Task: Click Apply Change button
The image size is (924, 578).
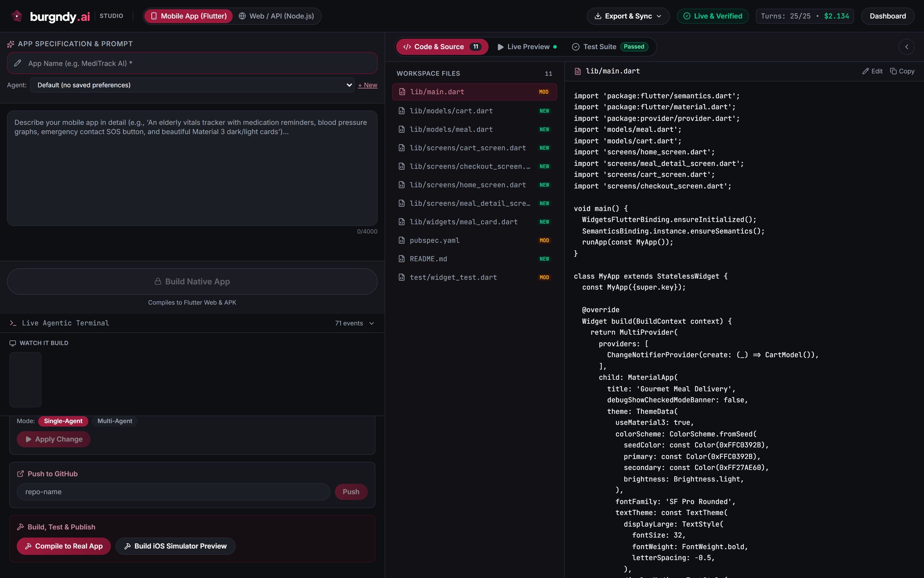Action: tap(53, 439)
